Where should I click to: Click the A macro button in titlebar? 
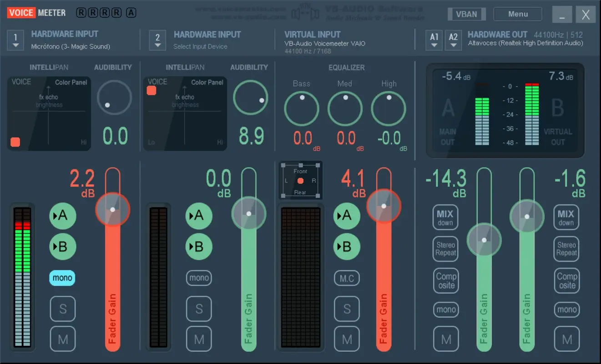coord(131,12)
